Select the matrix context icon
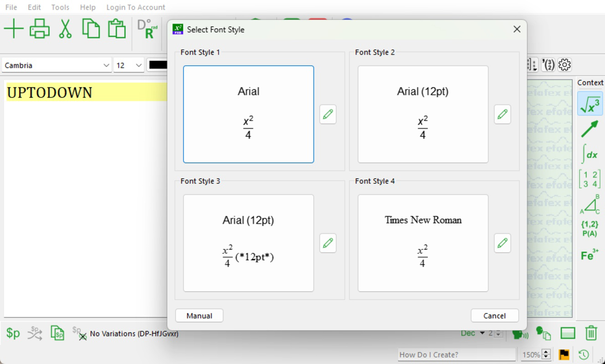Image resolution: width=605 pixels, height=364 pixels. coord(590,178)
